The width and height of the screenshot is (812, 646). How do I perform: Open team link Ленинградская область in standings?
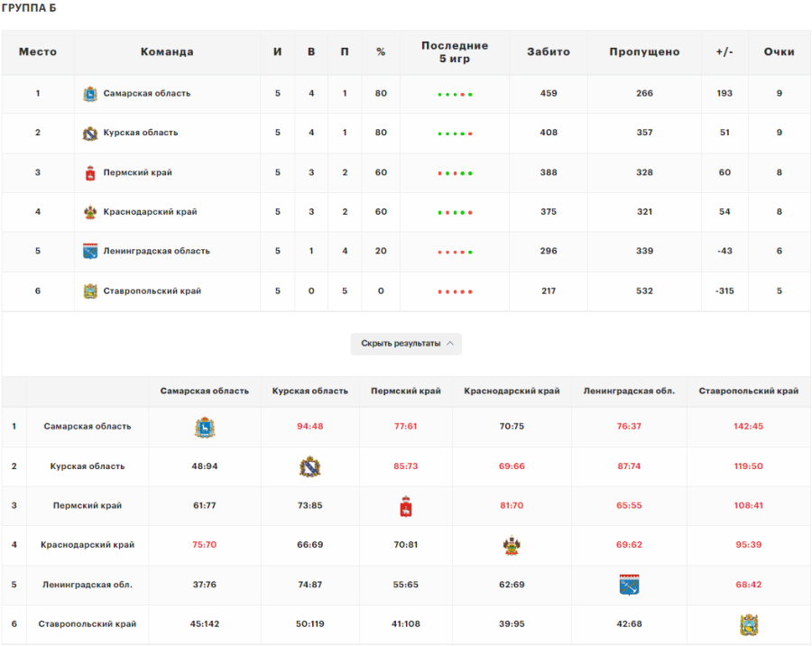(156, 252)
